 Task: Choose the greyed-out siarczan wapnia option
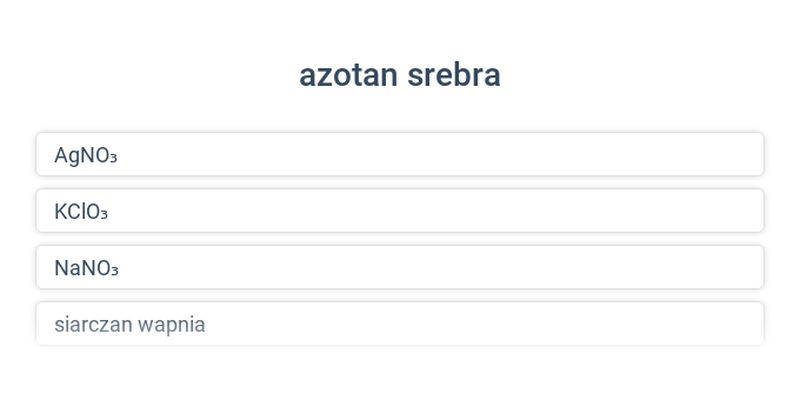400,323
